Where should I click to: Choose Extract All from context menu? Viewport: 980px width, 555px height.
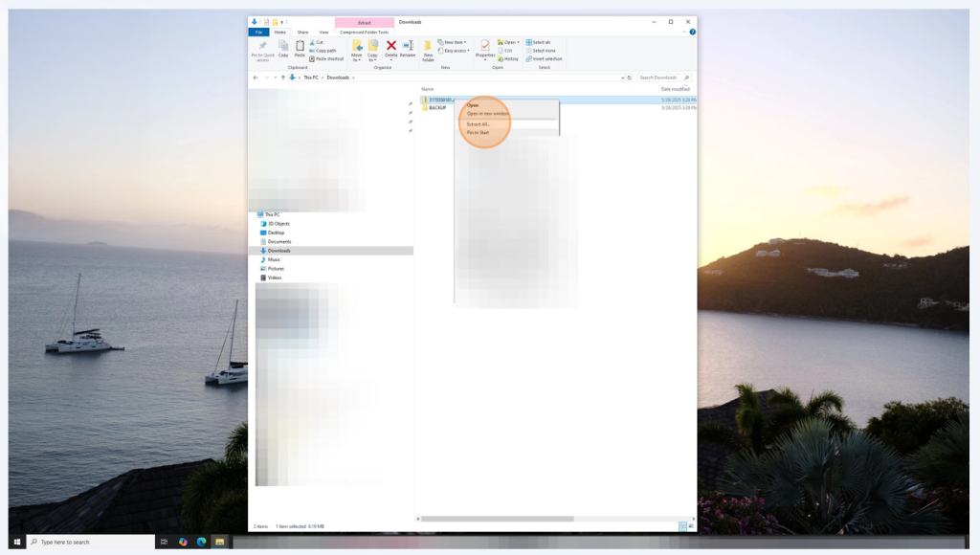479,124
